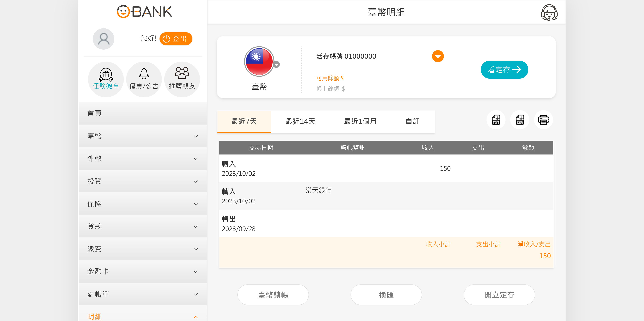
Task: Expand the 外幣 sidebar menu
Action: (143, 159)
